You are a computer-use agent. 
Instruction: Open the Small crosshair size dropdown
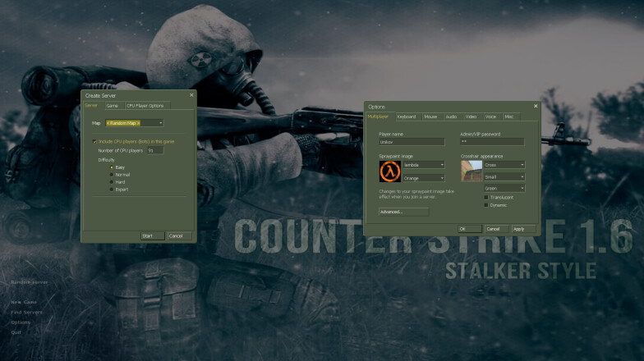click(x=504, y=177)
